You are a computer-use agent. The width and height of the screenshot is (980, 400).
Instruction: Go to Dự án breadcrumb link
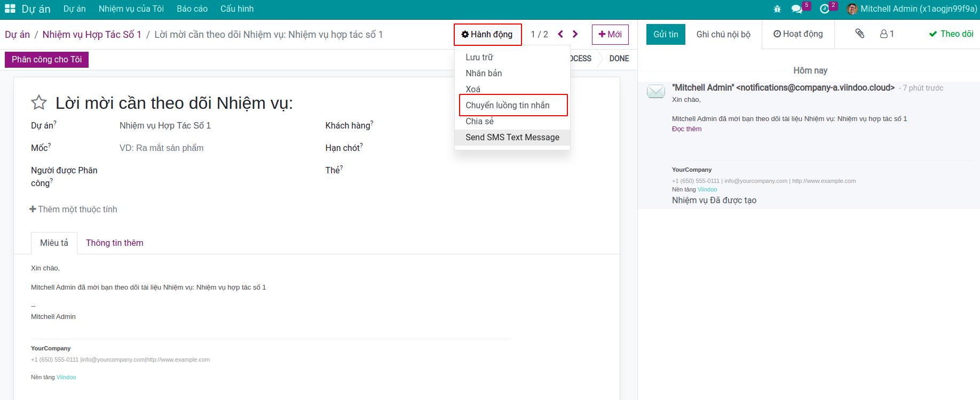[x=17, y=35]
